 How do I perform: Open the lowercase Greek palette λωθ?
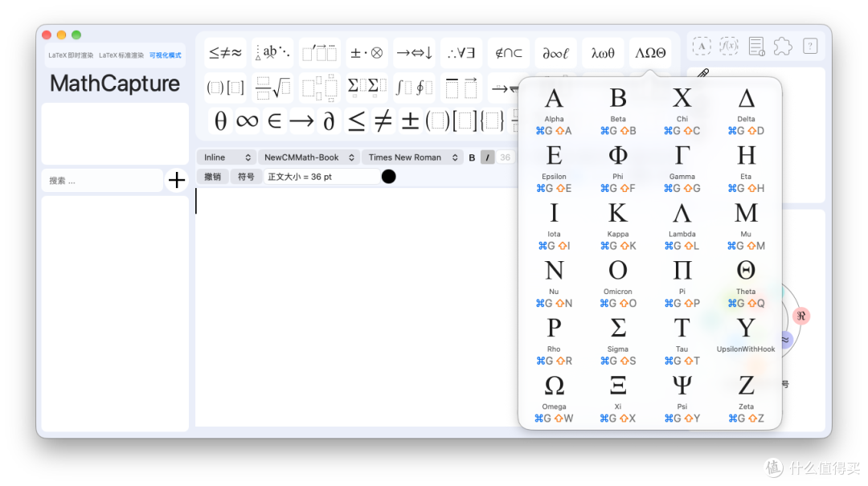click(603, 52)
